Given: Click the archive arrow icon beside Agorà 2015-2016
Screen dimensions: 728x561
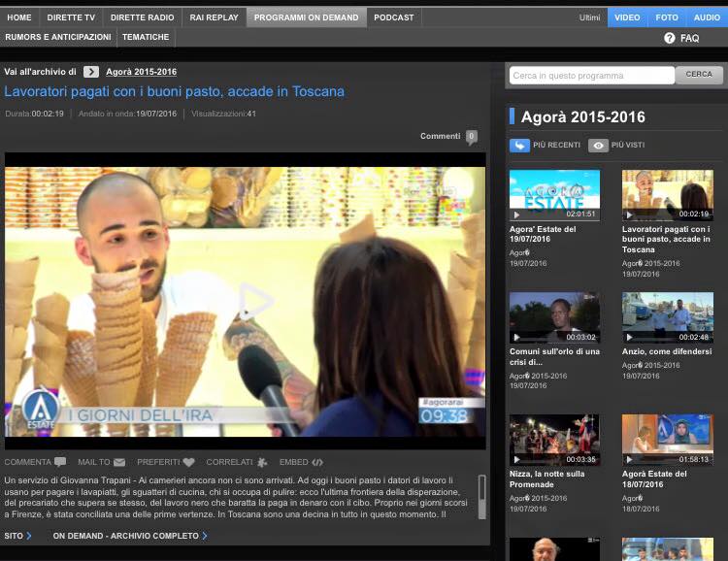Looking at the screenshot, I should pos(91,72).
